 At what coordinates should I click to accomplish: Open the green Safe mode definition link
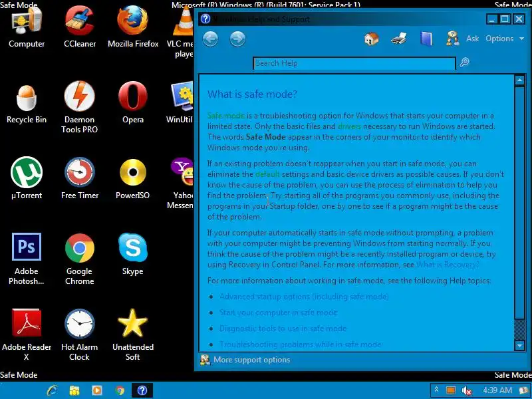pos(226,116)
